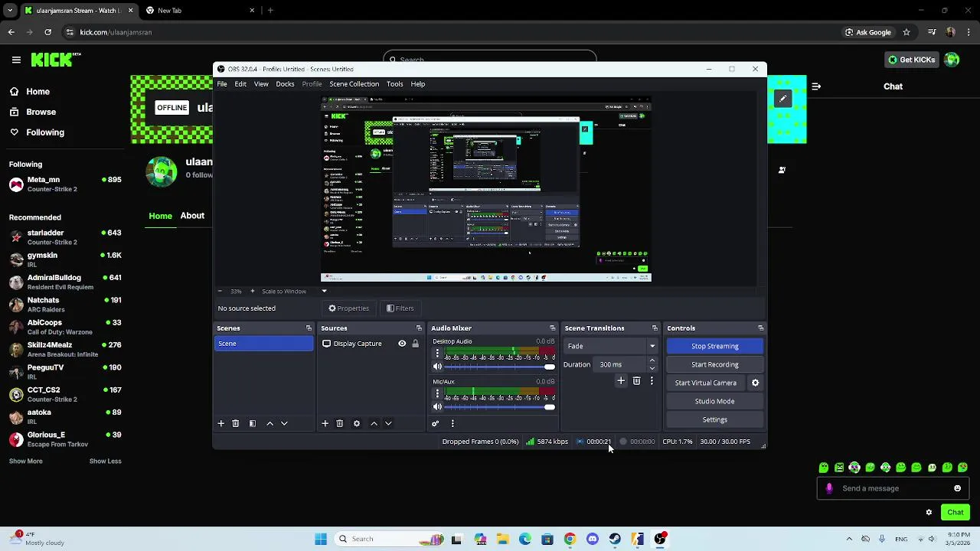The image size is (980, 551).
Task: Open OBS Edit menu
Action: pos(240,83)
